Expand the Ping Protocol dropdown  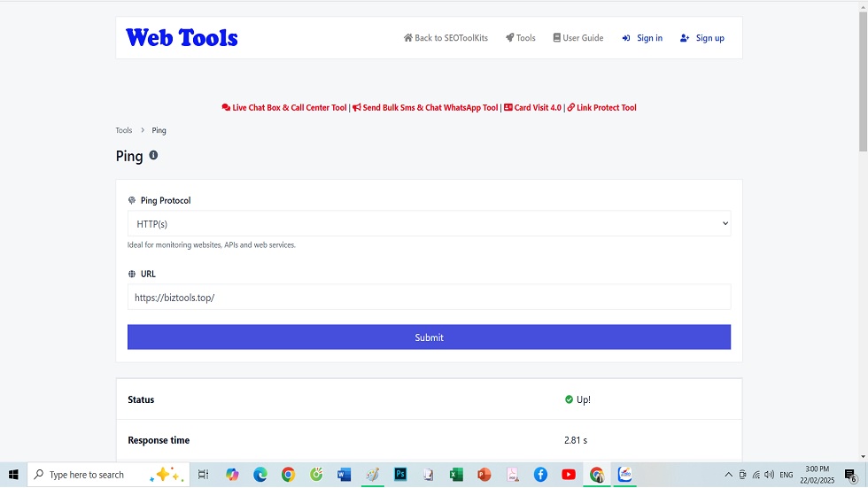429,224
